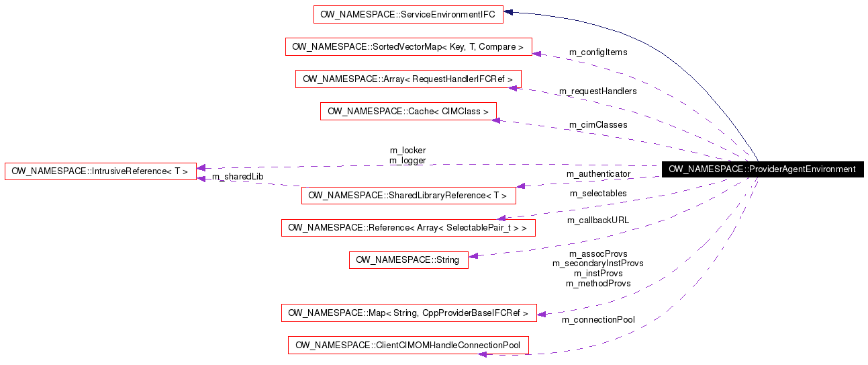This screenshot has width=868, height=365.
Task: Open Reference< Array< SelectablePair_t > > node
Action: 408,228
